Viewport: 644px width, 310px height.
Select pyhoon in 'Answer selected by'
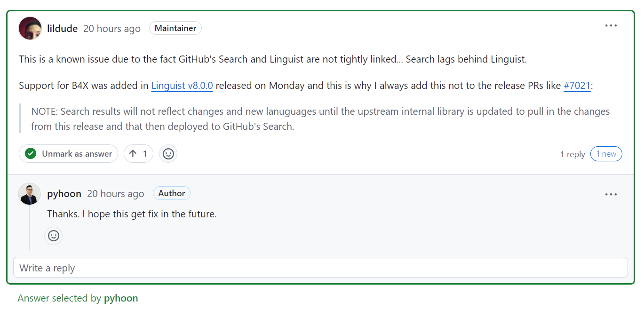click(x=121, y=298)
